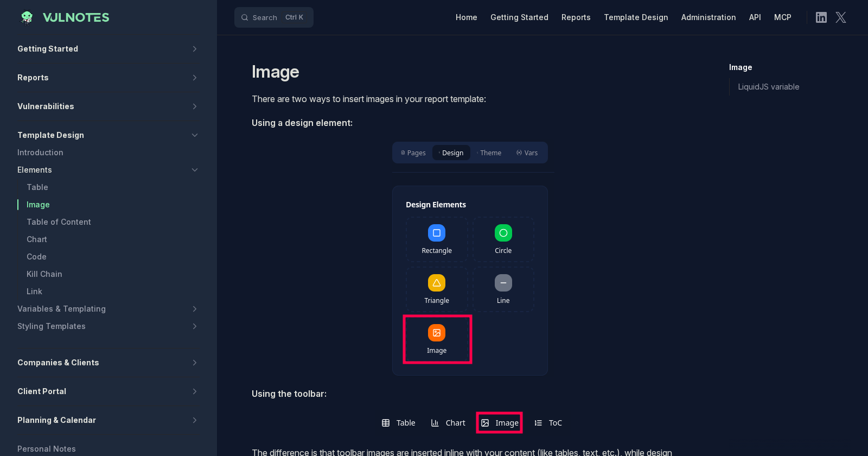Expand the Styling Templates section
Screen dimensions: 868x456
point(195,326)
